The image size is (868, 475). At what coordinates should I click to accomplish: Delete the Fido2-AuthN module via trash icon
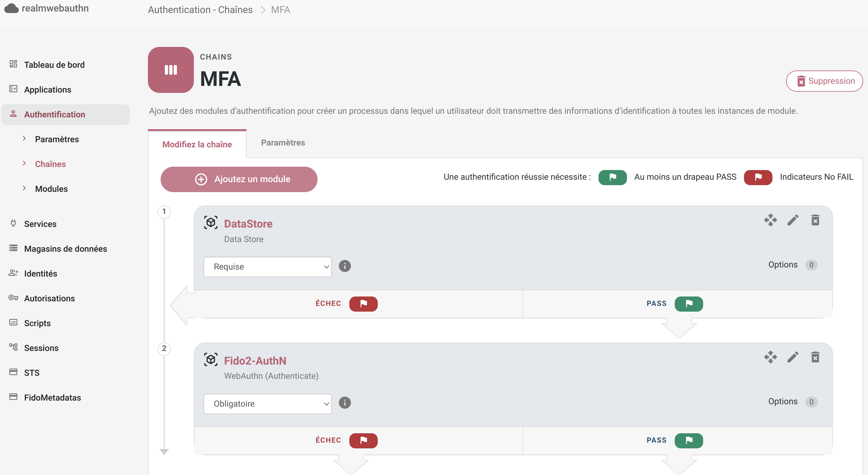click(x=815, y=357)
